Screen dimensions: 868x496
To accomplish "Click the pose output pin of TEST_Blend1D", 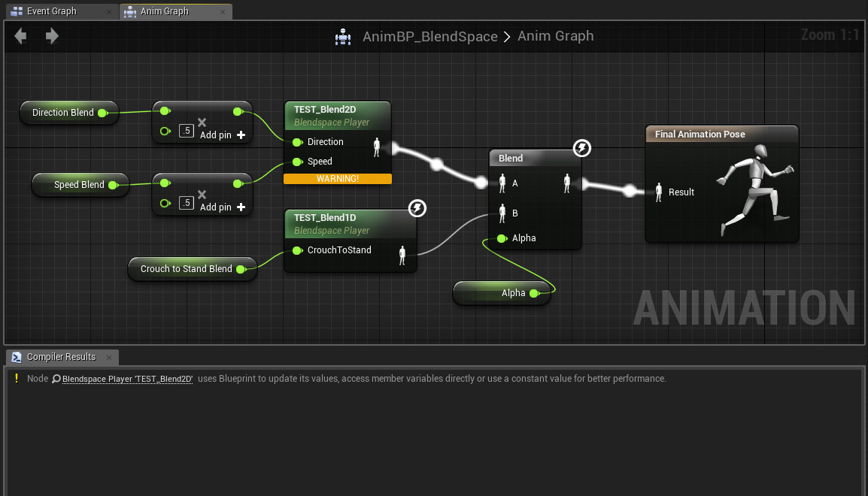I will pos(402,256).
